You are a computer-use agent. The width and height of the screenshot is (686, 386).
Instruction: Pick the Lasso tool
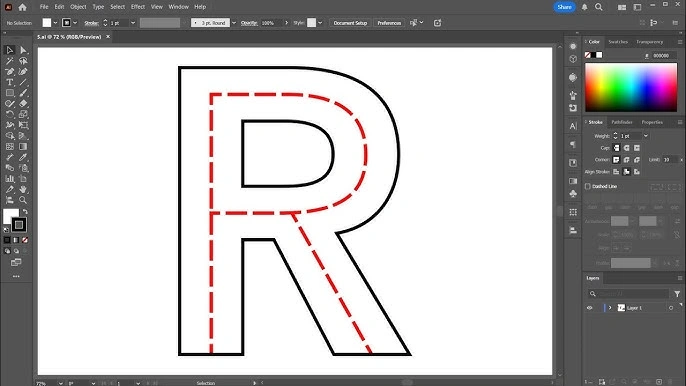23,61
